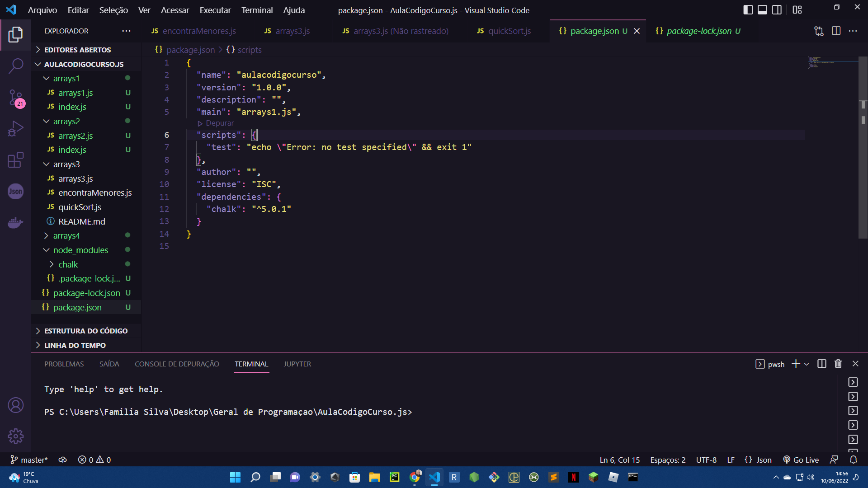Click master* branch in status bar
This screenshot has height=488, width=868.
click(29, 460)
